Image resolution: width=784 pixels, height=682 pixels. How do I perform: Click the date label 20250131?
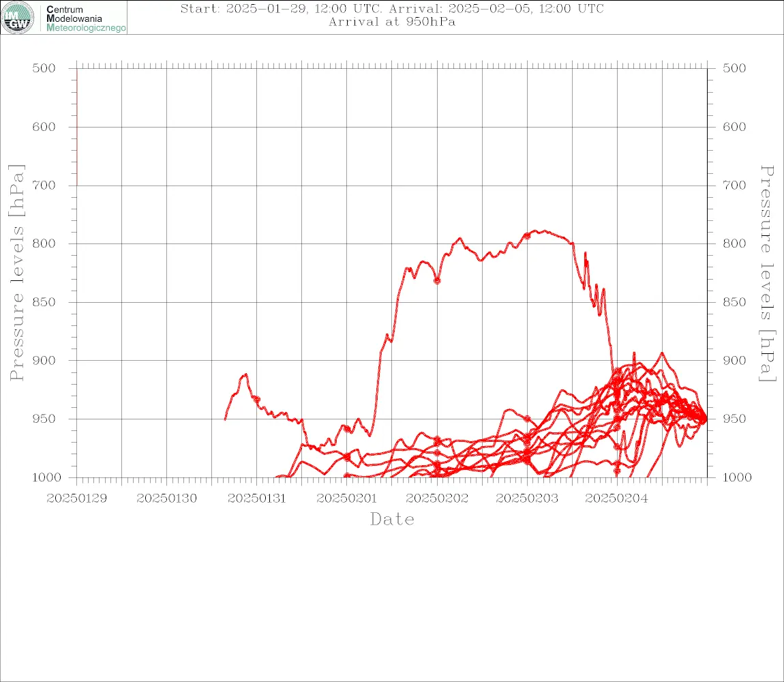[256, 499]
